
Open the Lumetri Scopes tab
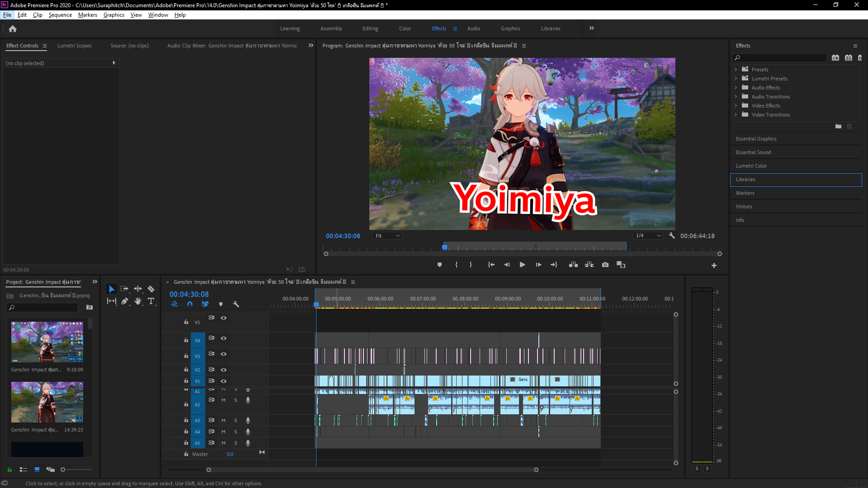pos(75,46)
